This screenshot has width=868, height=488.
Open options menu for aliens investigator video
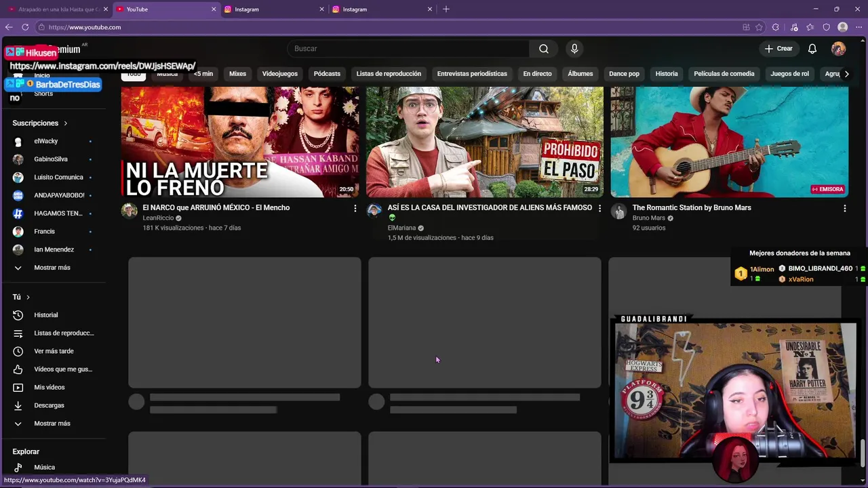pyautogui.click(x=599, y=209)
